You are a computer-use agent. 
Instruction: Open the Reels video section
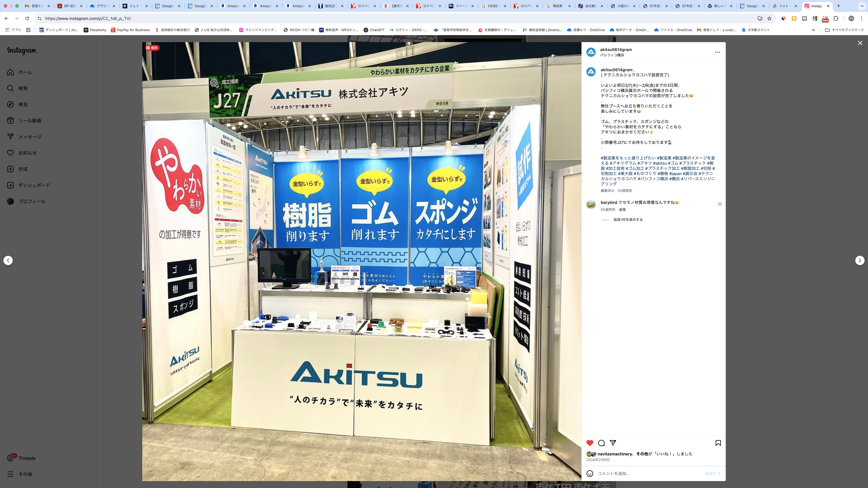tap(10, 121)
